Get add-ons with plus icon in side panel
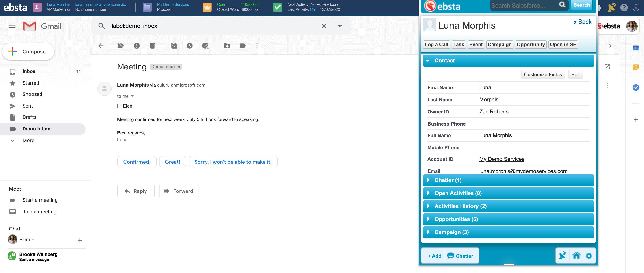644x273 pixels. point(636,120)
